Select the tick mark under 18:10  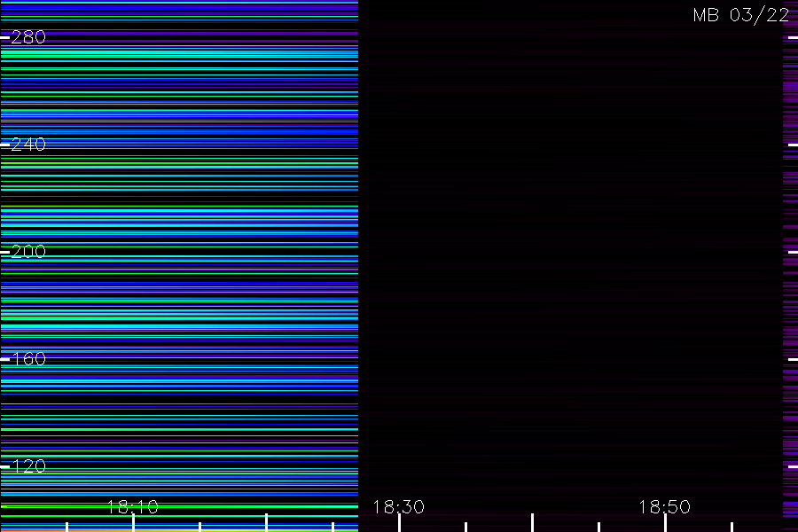point(133,523)
